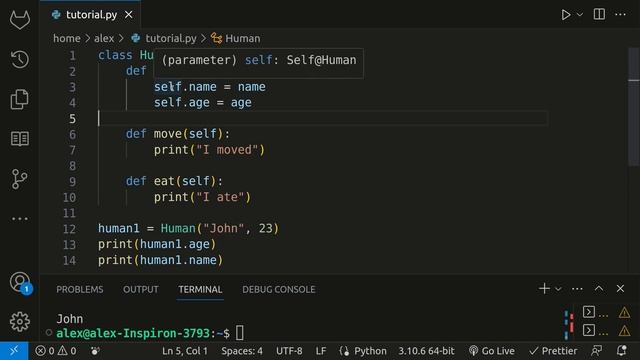Image resolution: width=640 pixels, height=360 pixels.
Task: Open the feedback person icon in status bar
Action: [597, 351]
